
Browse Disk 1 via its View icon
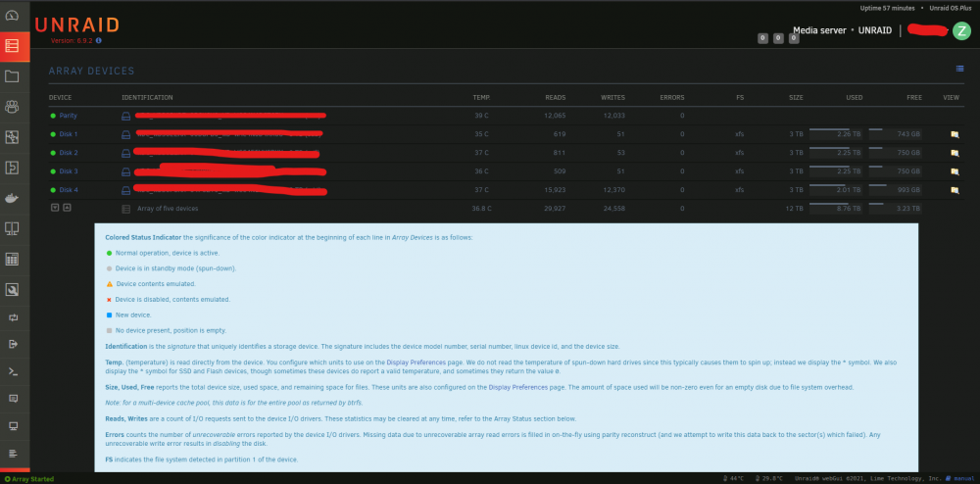pos(955,134)
